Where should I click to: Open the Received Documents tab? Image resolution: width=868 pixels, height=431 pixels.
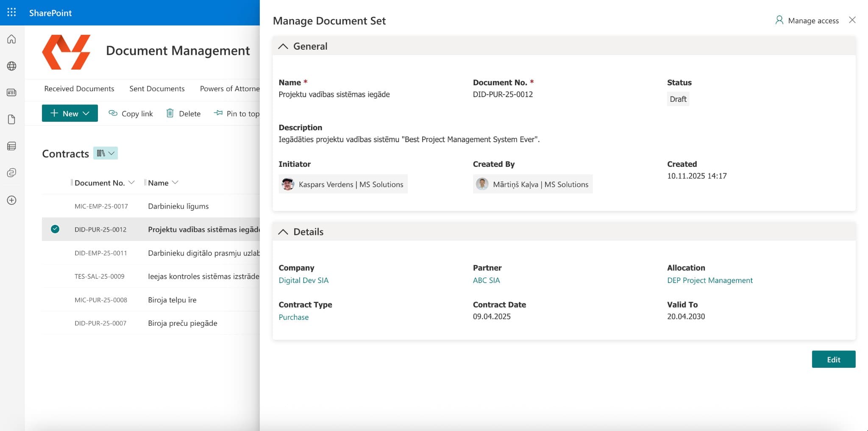79,89
